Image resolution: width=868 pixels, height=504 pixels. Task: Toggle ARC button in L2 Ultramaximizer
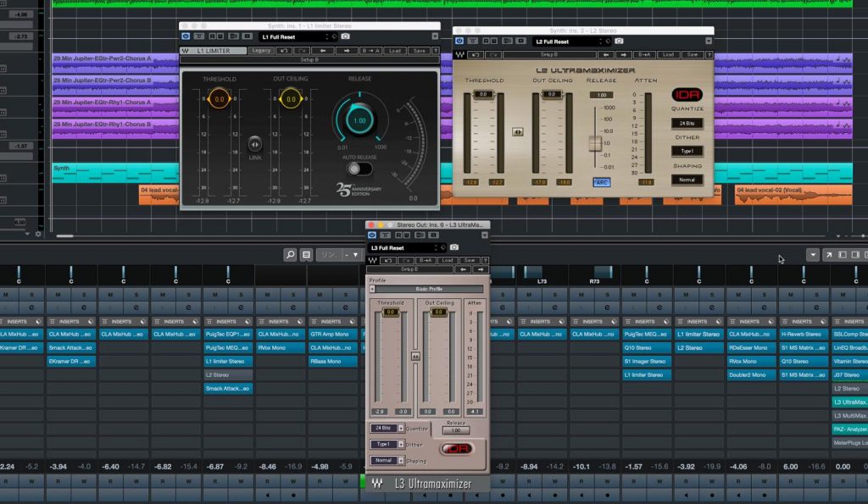(601, 182)
